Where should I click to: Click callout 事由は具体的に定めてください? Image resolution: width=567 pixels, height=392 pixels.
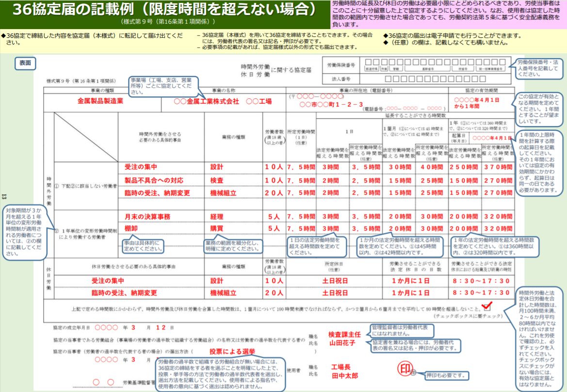(x=143, y=246)
